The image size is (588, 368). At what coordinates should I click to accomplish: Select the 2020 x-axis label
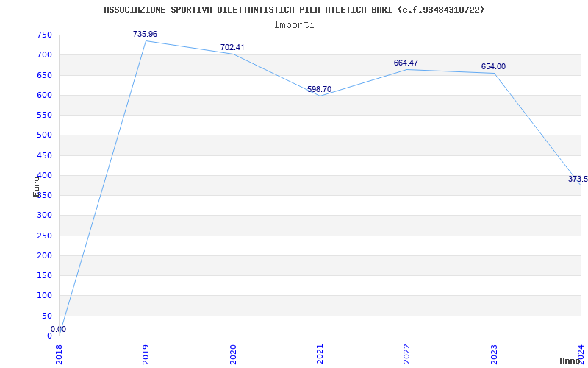pyautogui.click(x=233, y=354)
